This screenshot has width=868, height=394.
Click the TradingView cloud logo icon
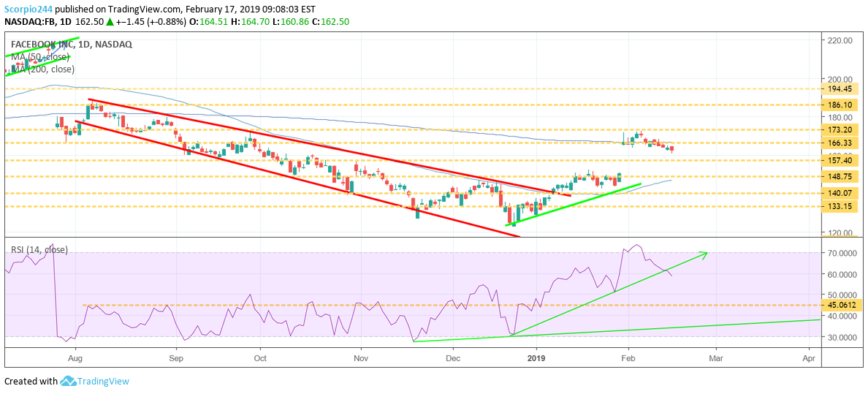68,381
